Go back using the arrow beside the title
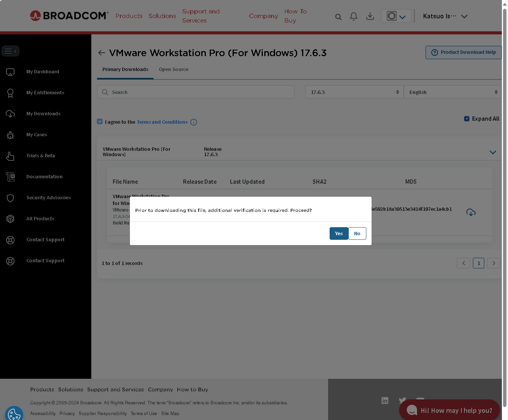Image resolution: width=508 pixels, height=420 pixels. click(x=102, y=53)
